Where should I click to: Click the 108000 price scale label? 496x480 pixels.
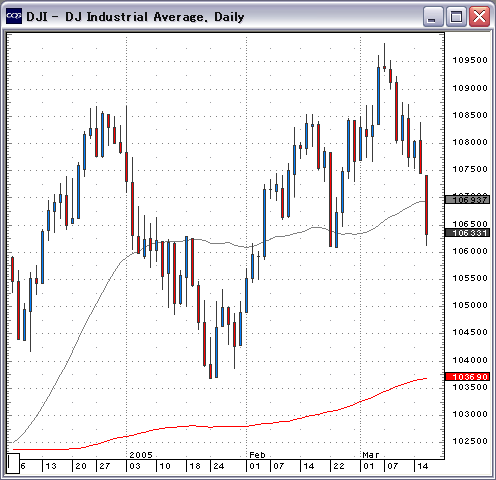[470, 142]
